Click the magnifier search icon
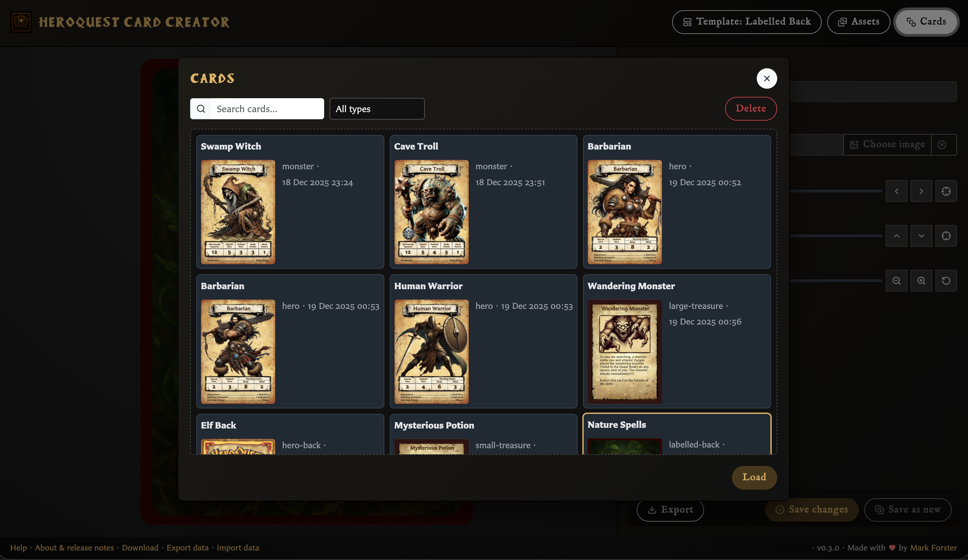This screenshot has height=560, width=968. pyautogui.click(x=201, y=109)
